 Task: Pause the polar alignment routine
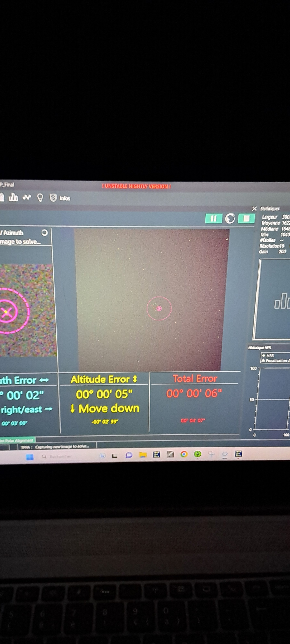pos(213,218)
